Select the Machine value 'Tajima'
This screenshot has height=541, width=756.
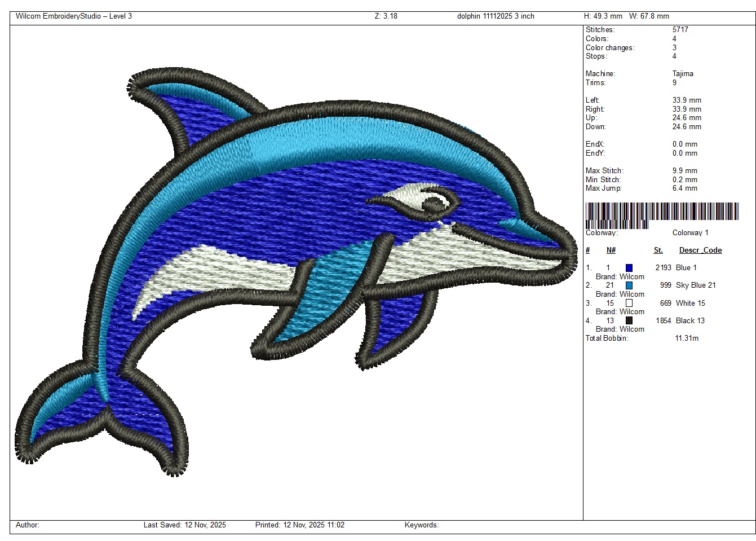click(x=683, y=74)
